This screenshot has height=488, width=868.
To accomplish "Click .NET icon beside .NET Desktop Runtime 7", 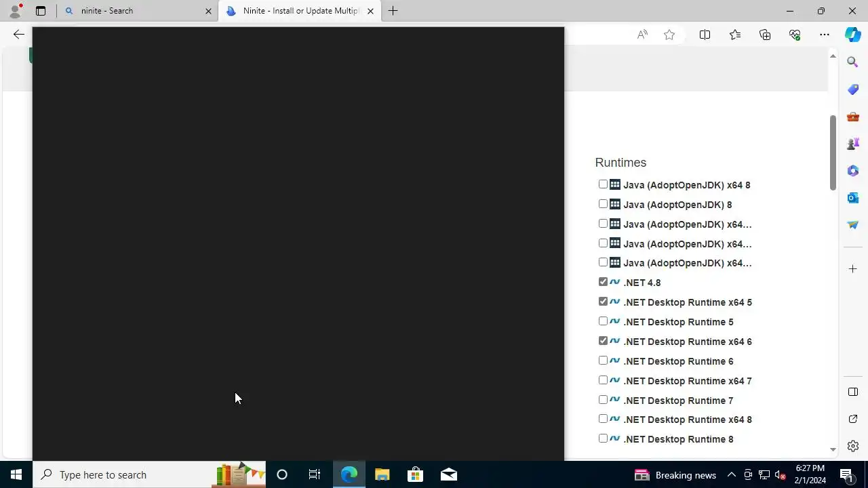I will pyautogui.click(x=615, y=400).
